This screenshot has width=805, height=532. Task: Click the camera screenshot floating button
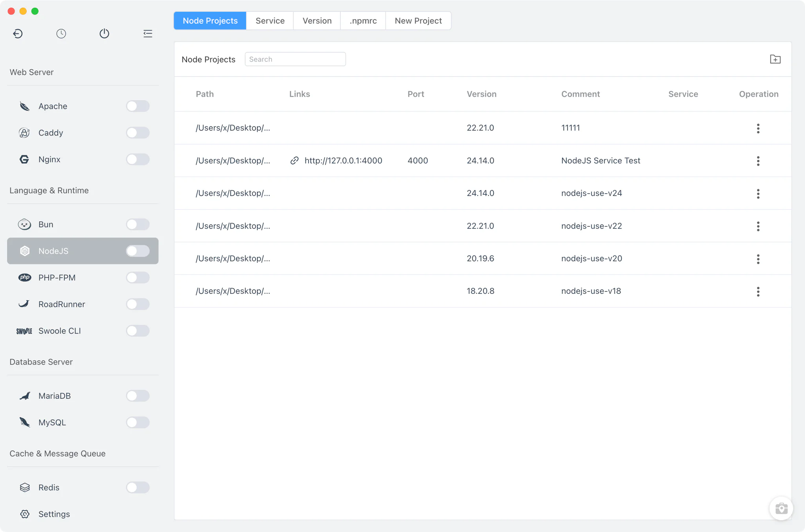point(781,508)
